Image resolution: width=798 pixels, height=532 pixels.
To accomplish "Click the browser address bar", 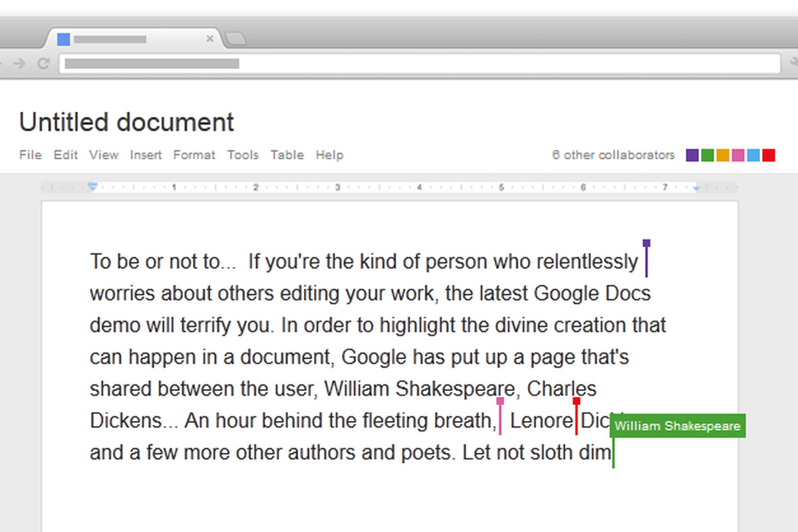I will pos(420,64).
